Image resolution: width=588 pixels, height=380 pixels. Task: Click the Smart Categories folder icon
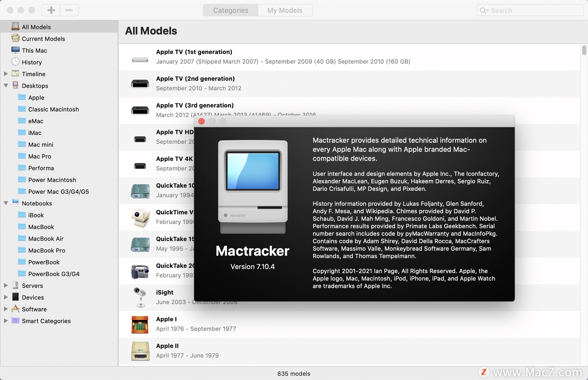(15, 320)
